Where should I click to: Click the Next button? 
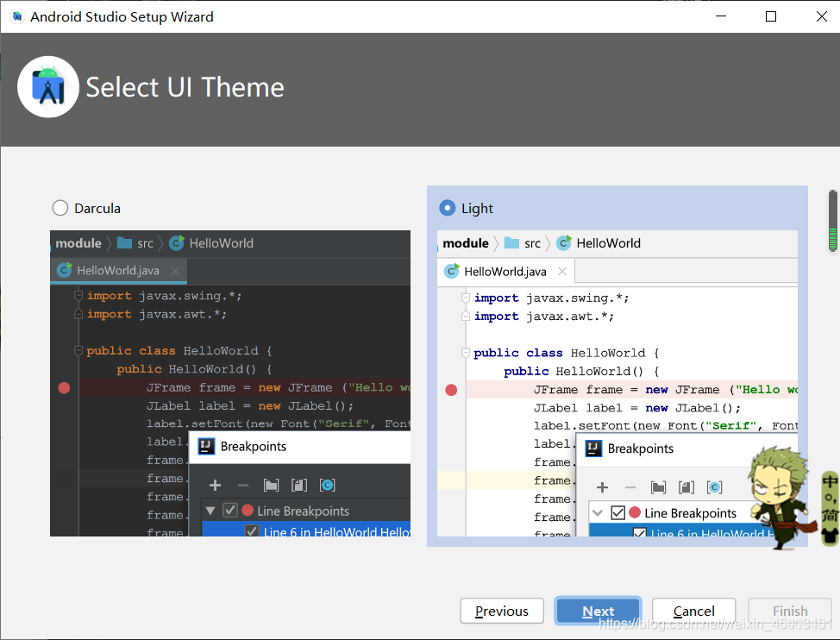pos(598,611)
